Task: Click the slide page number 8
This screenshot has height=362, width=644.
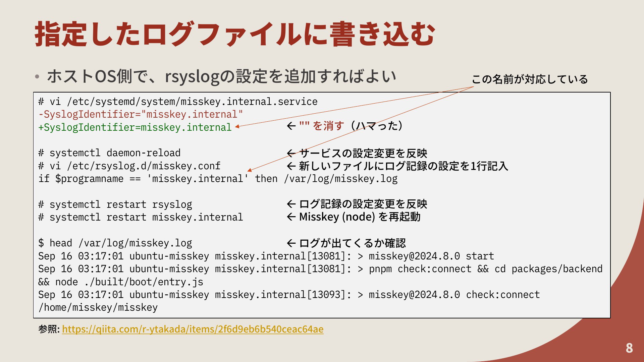Action: point(629,348)
